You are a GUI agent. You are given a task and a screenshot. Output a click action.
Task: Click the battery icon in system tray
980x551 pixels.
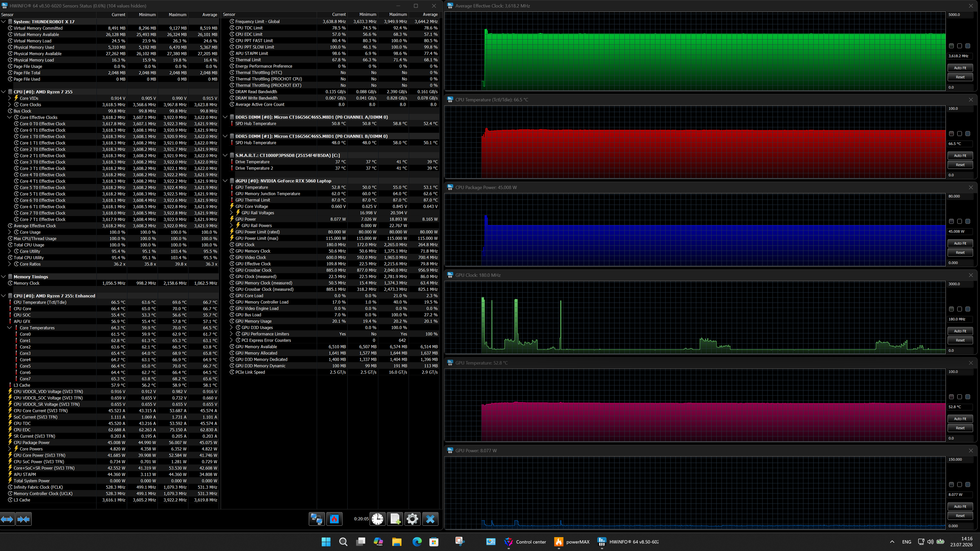click(940, 542)
